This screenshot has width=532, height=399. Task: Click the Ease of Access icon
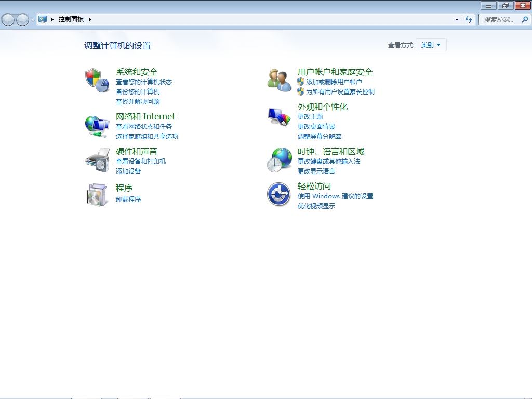278,194
